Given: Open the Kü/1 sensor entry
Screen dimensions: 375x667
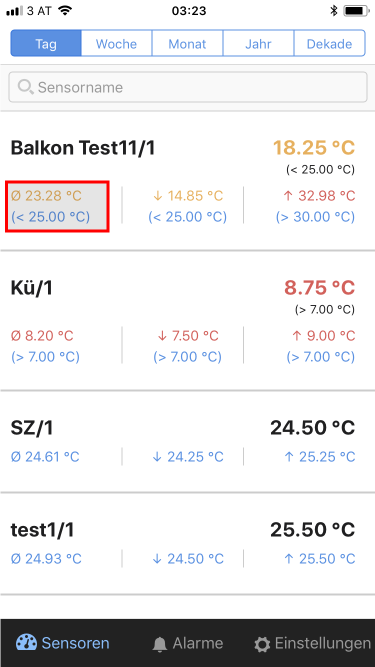Looking at the screenshot, I should (x=188, y=321).
